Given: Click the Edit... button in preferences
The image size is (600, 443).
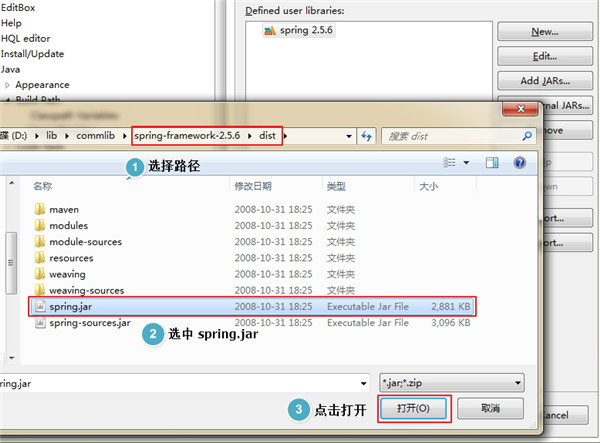Looking at the screenshot, I should click(x=545, y=56).
